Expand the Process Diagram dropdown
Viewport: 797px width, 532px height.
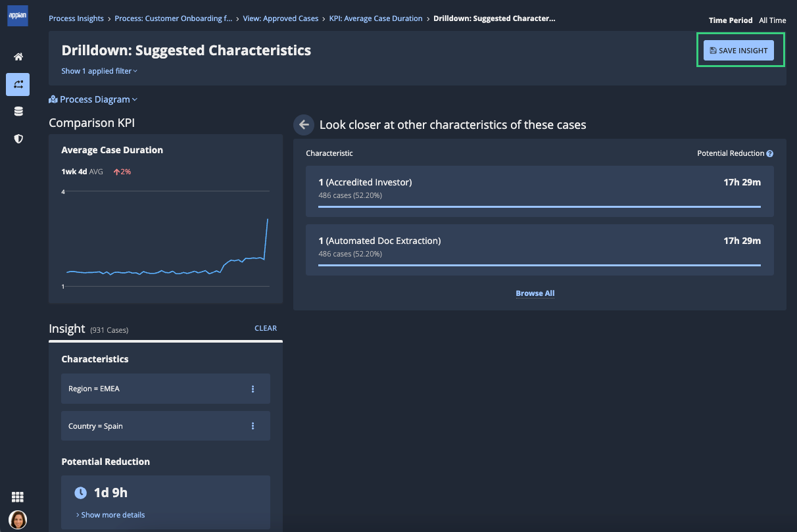coord(93,99)
